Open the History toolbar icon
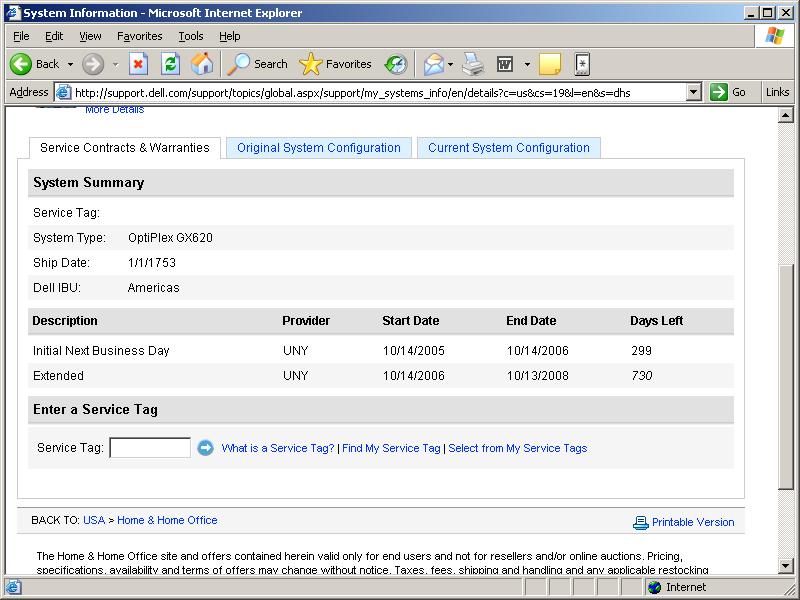The image size is (800, 600). tap(396, 64)
